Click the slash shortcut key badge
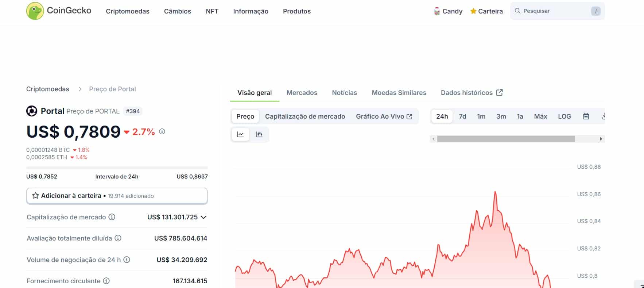This screenshot has height=288, width=644. tap(595, 11)
